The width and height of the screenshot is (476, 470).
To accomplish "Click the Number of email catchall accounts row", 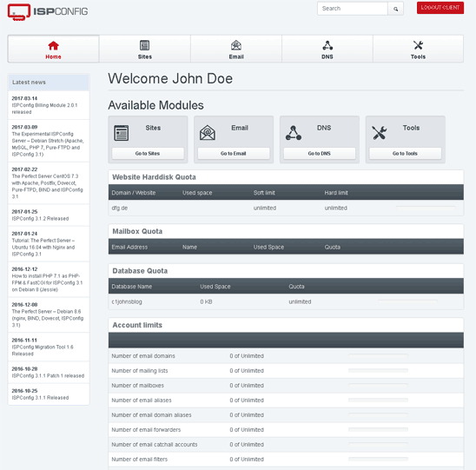I will (x=286, y=445).
